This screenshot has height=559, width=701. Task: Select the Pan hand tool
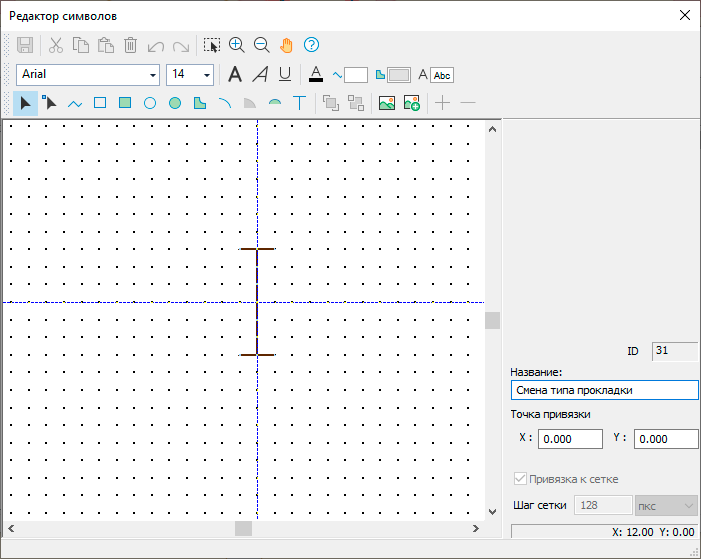coord(287,45)
